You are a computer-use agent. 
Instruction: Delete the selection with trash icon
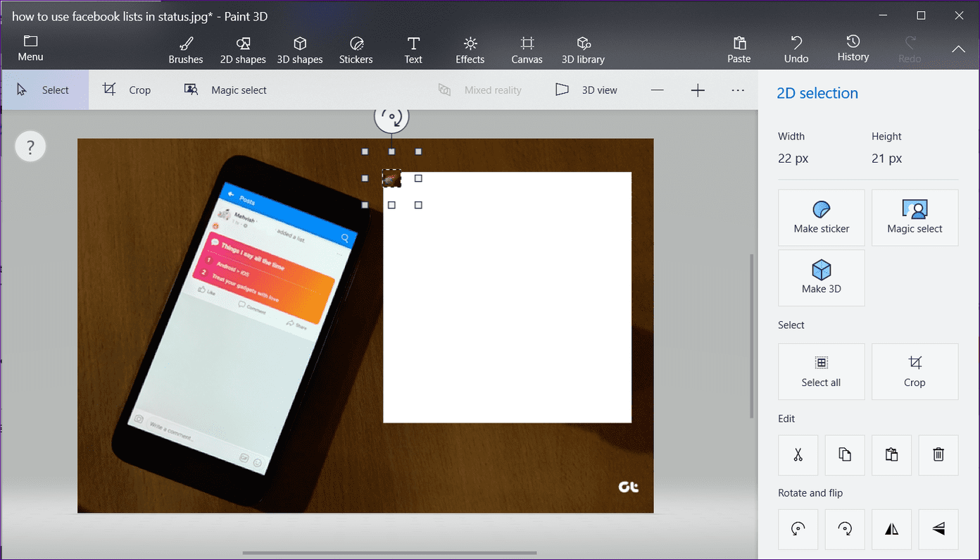pyautogui.click(x=938, y=455)
